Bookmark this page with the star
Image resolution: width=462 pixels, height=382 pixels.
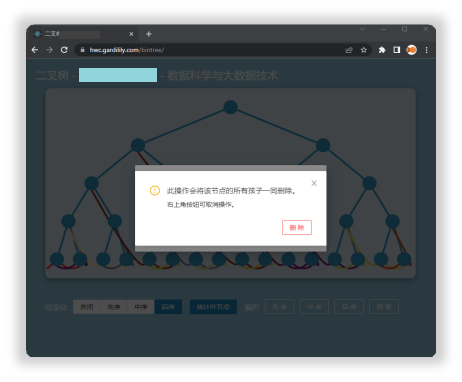(x=364, y=50)
